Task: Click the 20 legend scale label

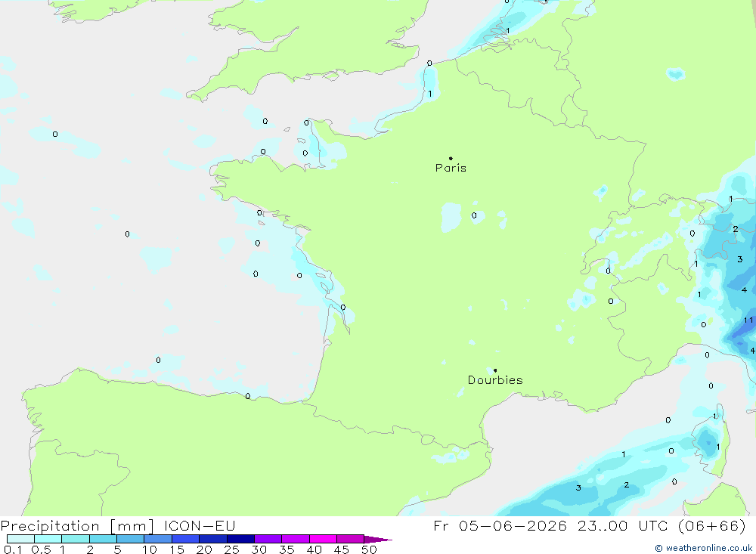Action: pos(204,549)
